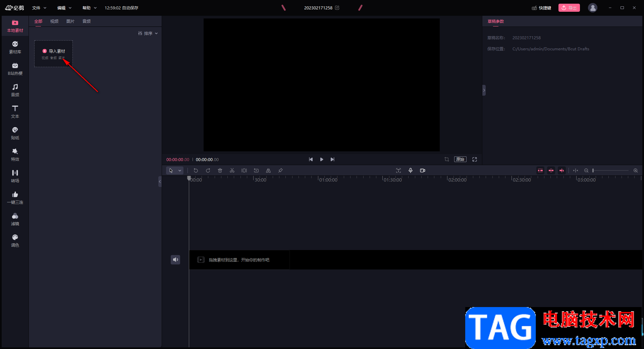This screenshot has width=644, height=349.
Task: Open the 编辑 edit menu
Action: [x=64, y=8]
